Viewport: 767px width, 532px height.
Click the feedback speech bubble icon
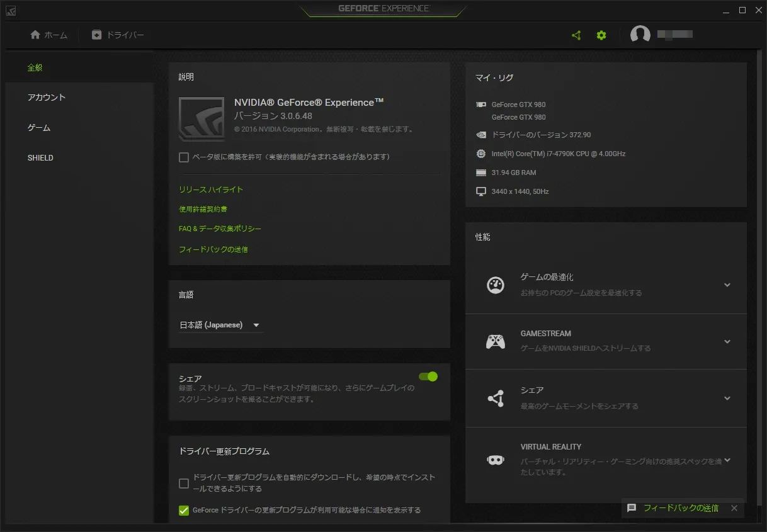click(x=632, y=507)
